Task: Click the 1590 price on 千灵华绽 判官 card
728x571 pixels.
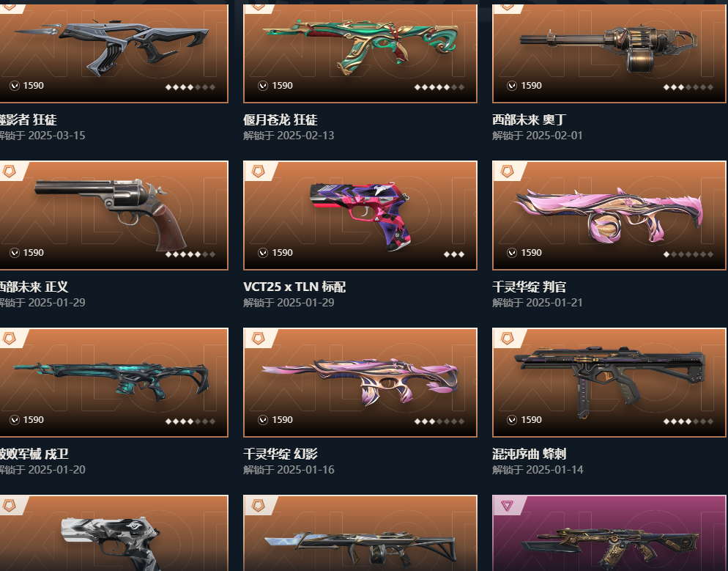Action: (x=531, y=253)
